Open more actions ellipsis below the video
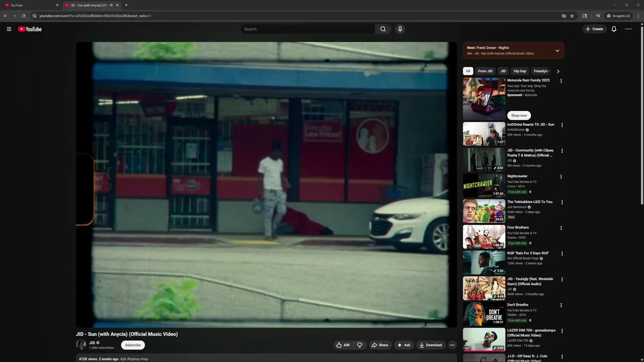The height and width of the screenshot is (362, 644). click(452, 345)
